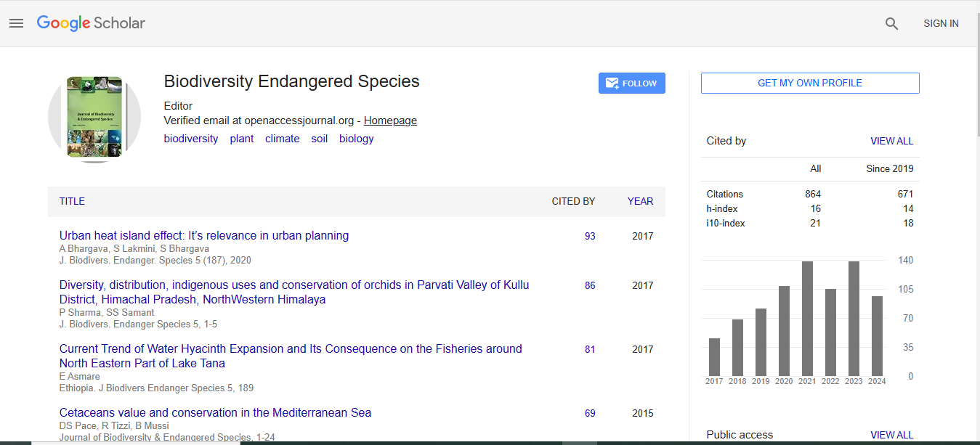Click citation count 86 for orchids article
Image resolution: width=980 pixels, height=445 pixels.
pyautogui.click(x=590, y=285)
